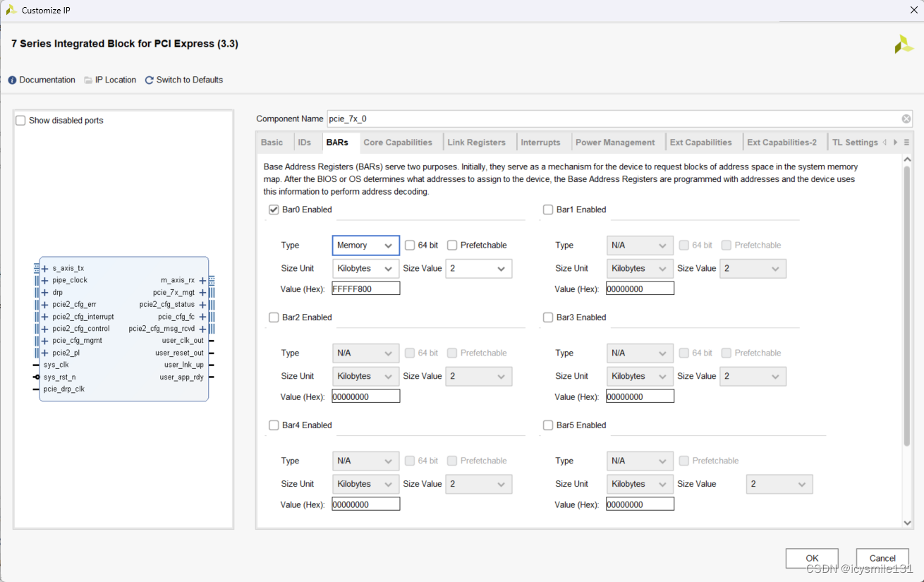
Task: Click the IP Location folder icon
Action: point(88,80)
